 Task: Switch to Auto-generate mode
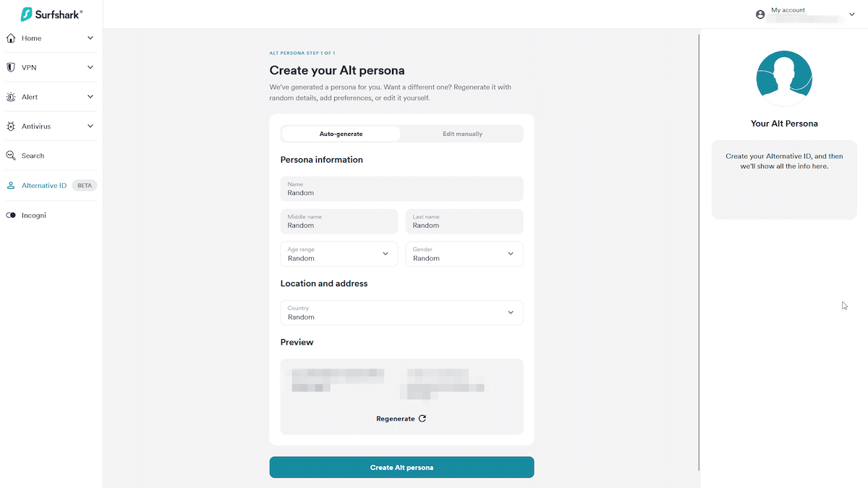click(x=341, y=134)
